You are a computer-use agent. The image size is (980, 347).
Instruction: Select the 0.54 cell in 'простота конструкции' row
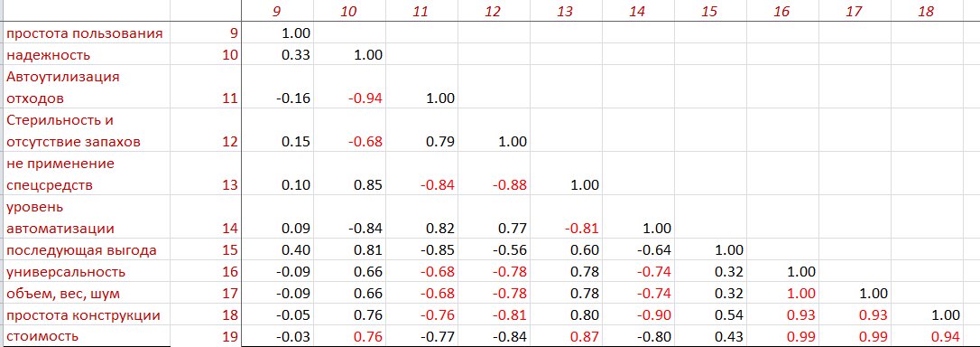(x=710, y=315)
